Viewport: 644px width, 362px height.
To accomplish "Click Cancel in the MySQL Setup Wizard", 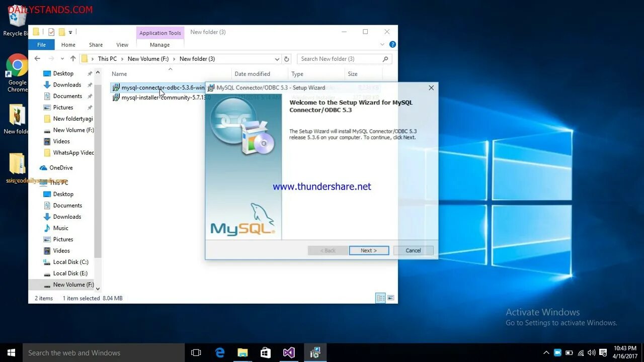I will (413, 250).
